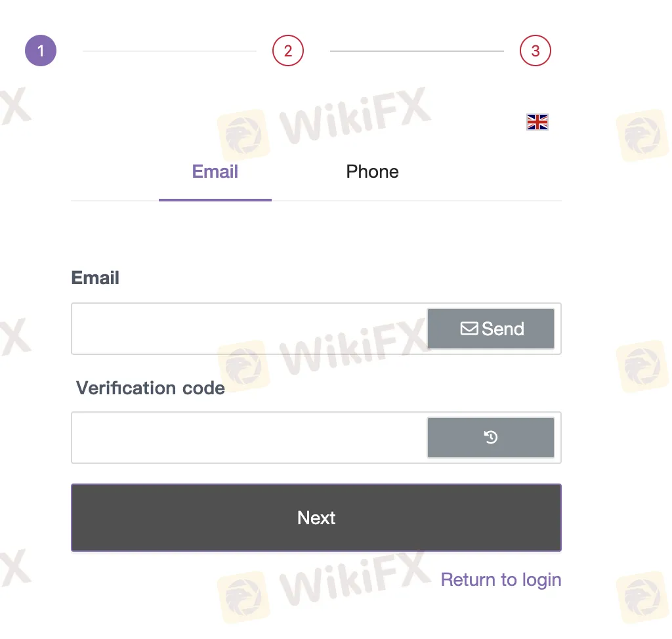
Task: Click the step 2 circle indicator
Action: (288, 51)
